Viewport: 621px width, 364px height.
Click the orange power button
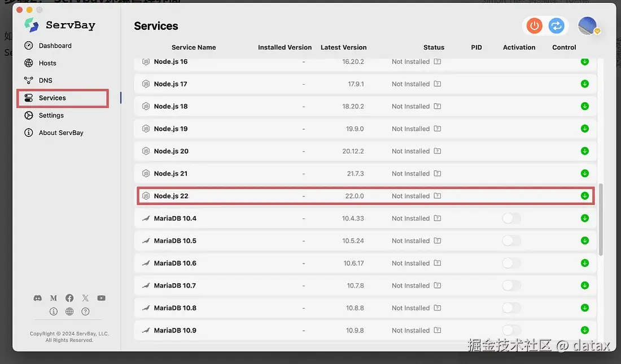pyautogui.click(x=534, y=26)
